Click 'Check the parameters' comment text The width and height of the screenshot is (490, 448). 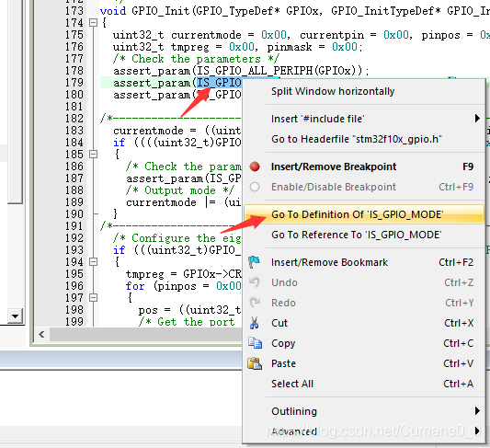(196, 59)
